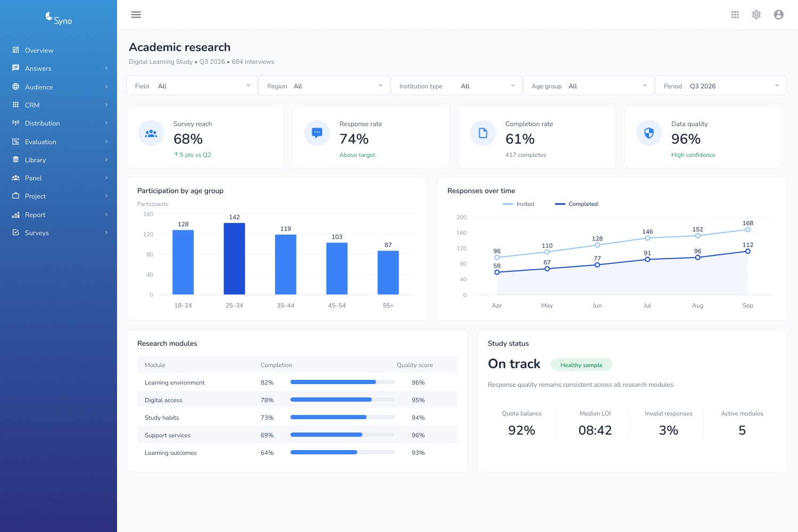Screen dimensions: 798x532
Task: Click the Survey reach people icon
Action: (x=151, y=133)
